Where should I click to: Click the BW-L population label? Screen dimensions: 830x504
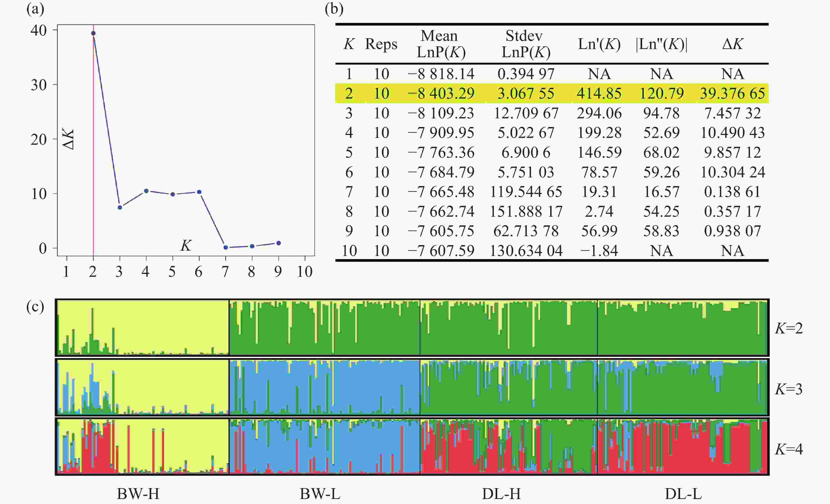[320, 494]
